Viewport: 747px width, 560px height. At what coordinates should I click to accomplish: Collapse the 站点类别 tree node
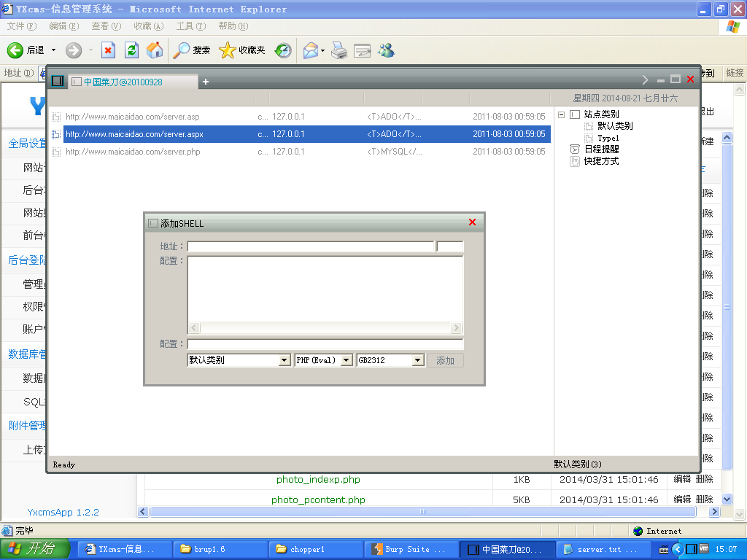coord(561,114)
